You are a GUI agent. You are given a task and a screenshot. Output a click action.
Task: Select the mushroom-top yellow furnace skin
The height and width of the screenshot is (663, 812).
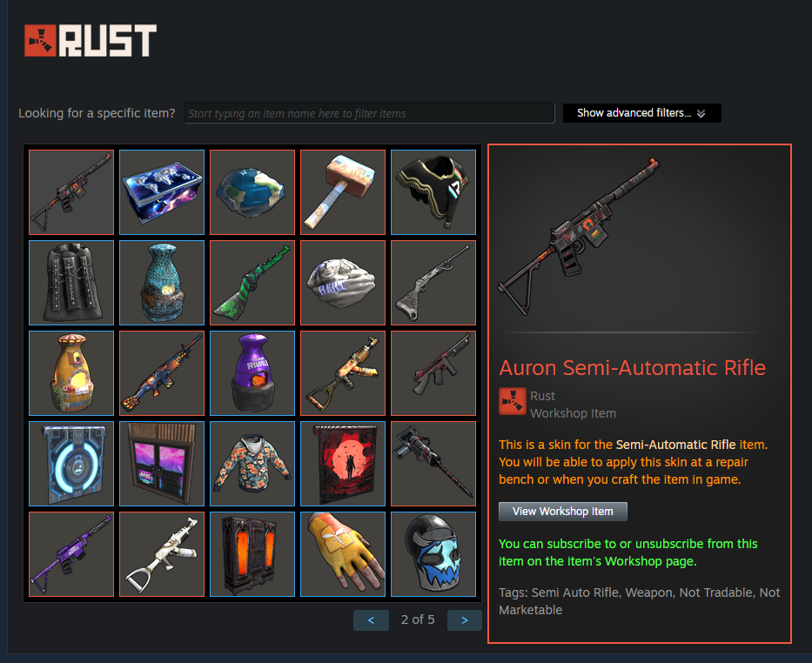coord(71,373)
